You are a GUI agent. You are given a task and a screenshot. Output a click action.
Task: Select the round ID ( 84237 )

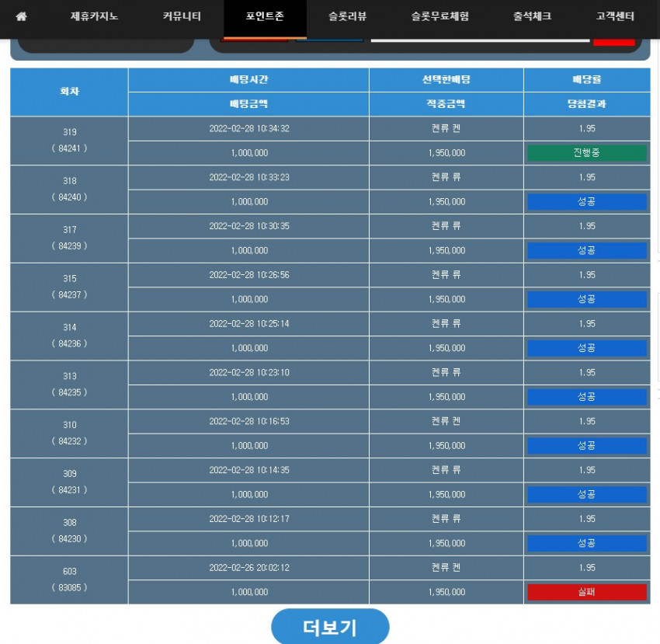point(69,295)
